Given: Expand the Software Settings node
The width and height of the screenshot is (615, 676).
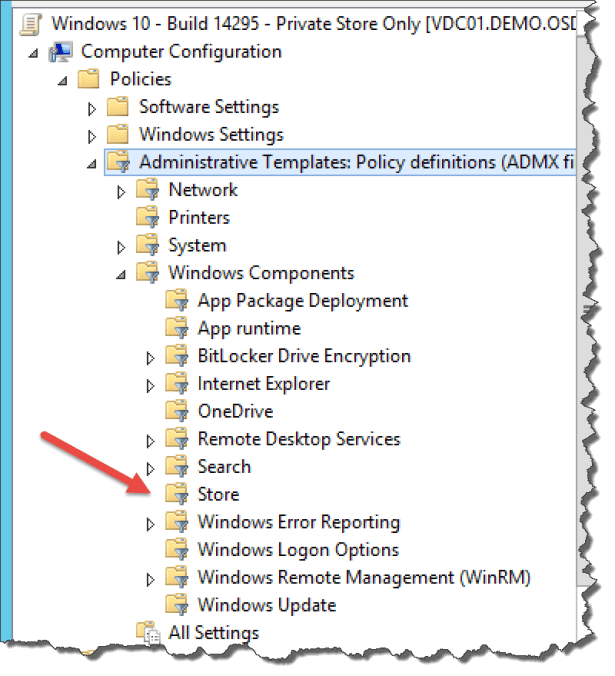Looking at the screenshot, I should click(93, 107).
